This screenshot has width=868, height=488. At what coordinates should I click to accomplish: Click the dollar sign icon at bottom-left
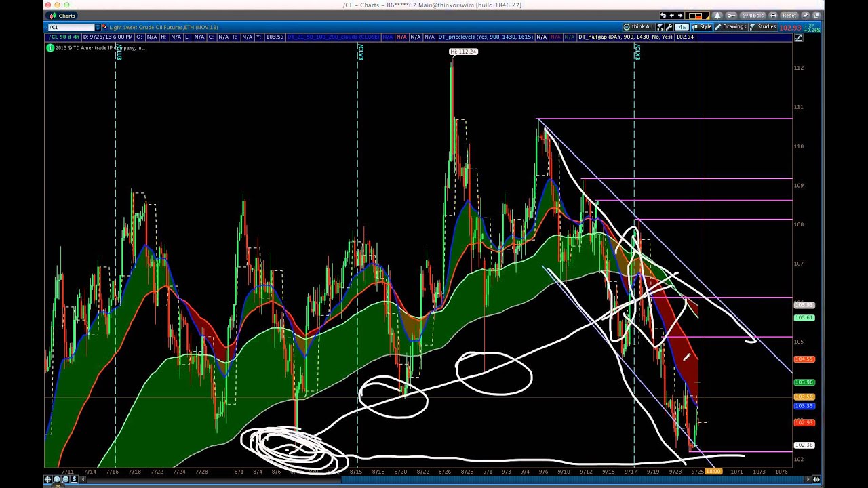pos(75,479)
